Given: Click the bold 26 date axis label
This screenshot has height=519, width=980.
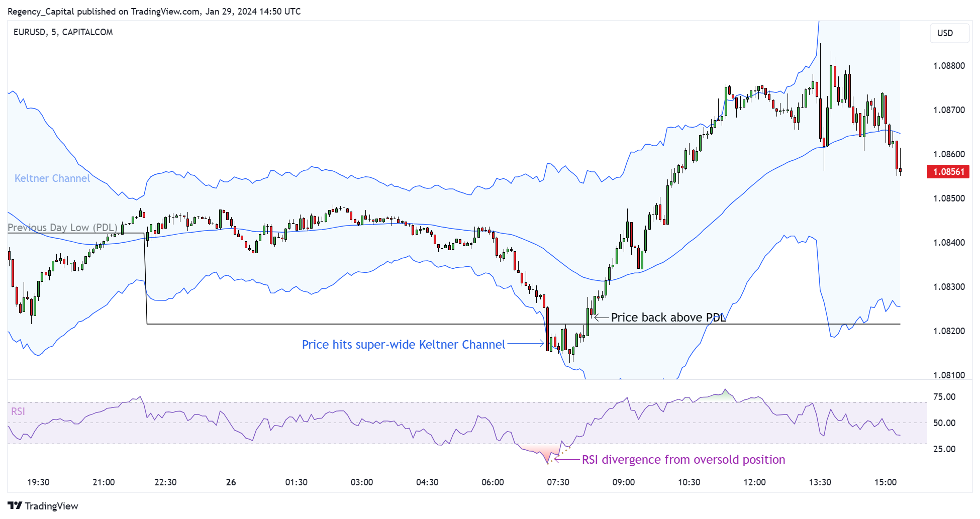Looking at the screenshot, I should [231, 482].
